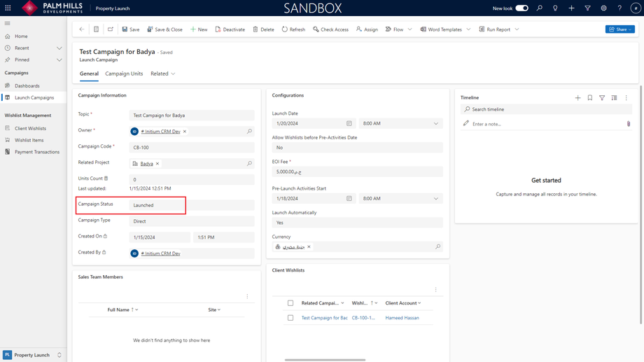Expand Run Report dropdown chevron
This screenshot has width=644, height=362.
[x=517, y=29]
